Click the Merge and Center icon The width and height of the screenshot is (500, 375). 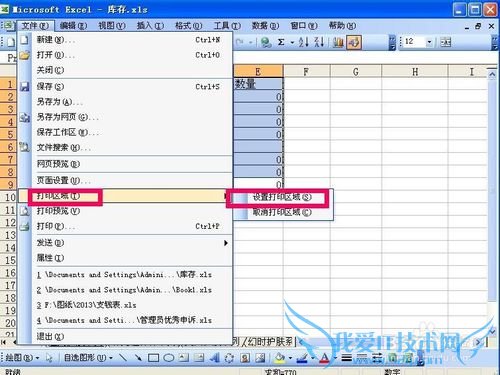pyautogui.click(x=445, y=42)
